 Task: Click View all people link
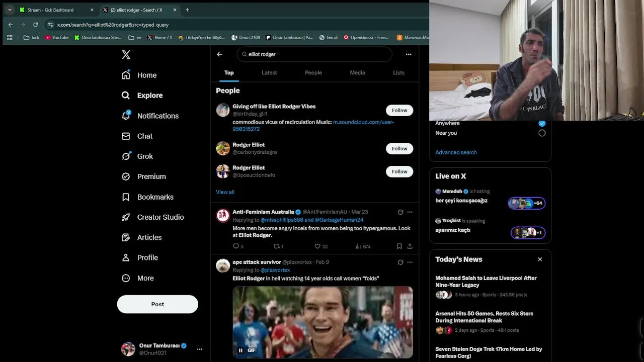(225, 192)
